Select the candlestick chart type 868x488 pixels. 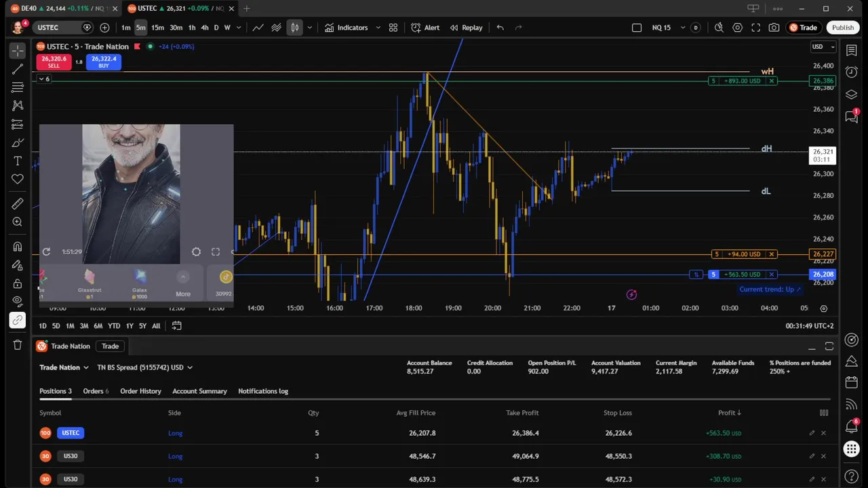tap(295, 28)
